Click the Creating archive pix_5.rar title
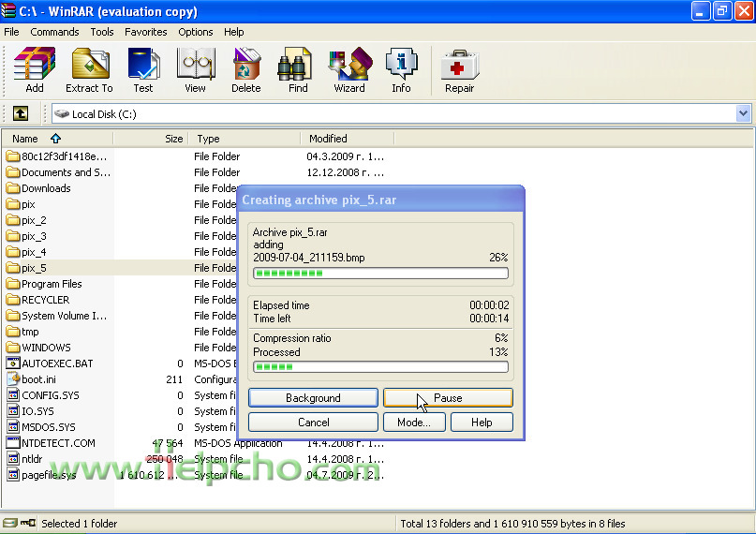Viewport: 756px width, 534px height. point(319,200)
